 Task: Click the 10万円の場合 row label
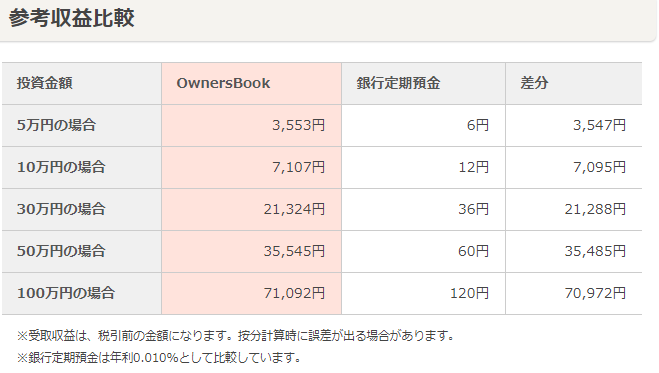(x=61, y=167)
